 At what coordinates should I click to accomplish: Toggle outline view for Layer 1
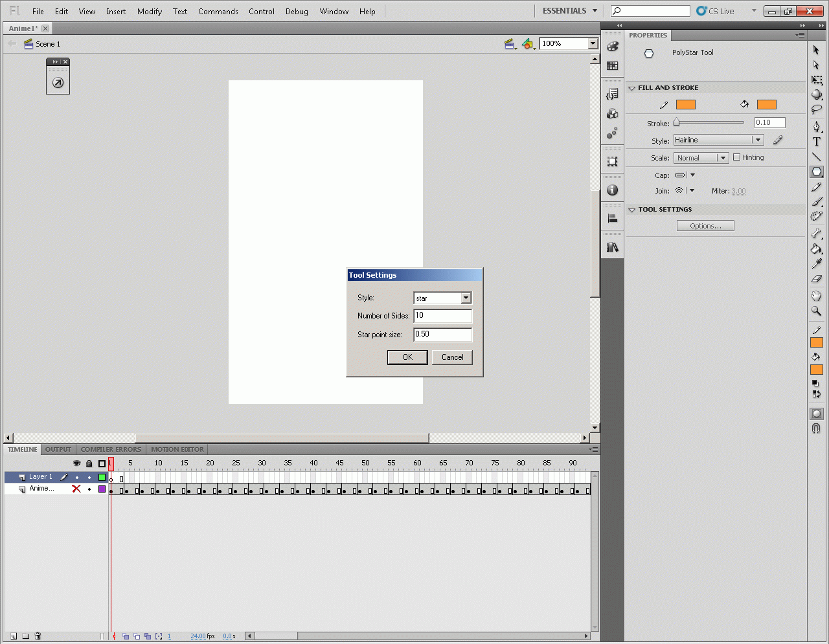(102, 477)
